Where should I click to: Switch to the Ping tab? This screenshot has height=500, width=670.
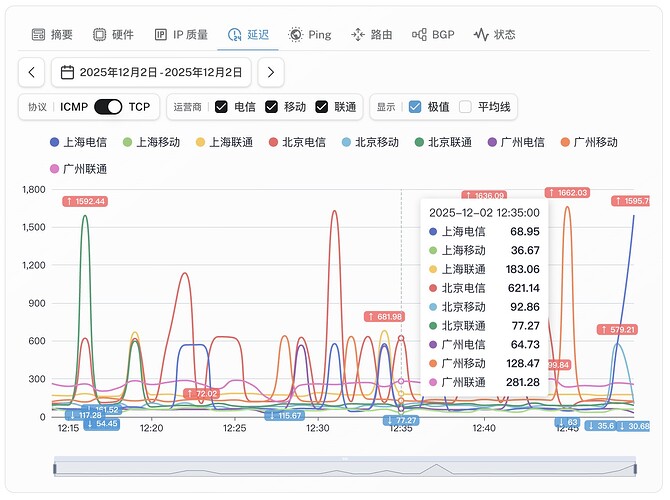tap(310, 35)
